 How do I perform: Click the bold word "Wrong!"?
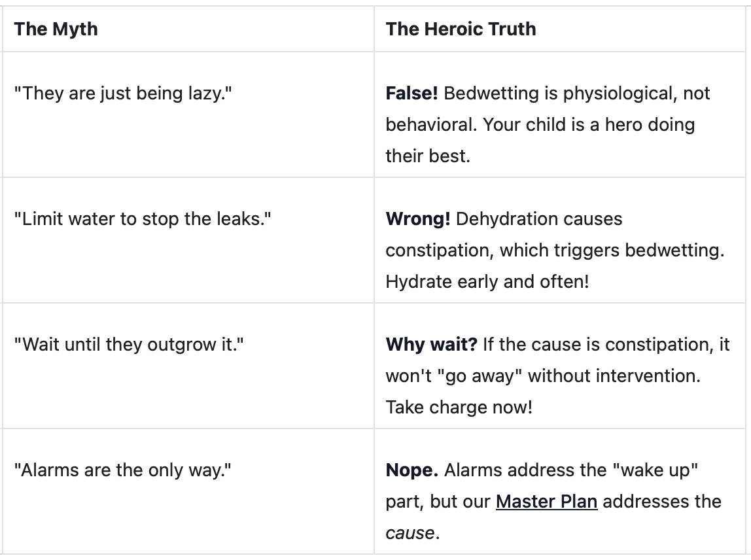click(417, 219)
